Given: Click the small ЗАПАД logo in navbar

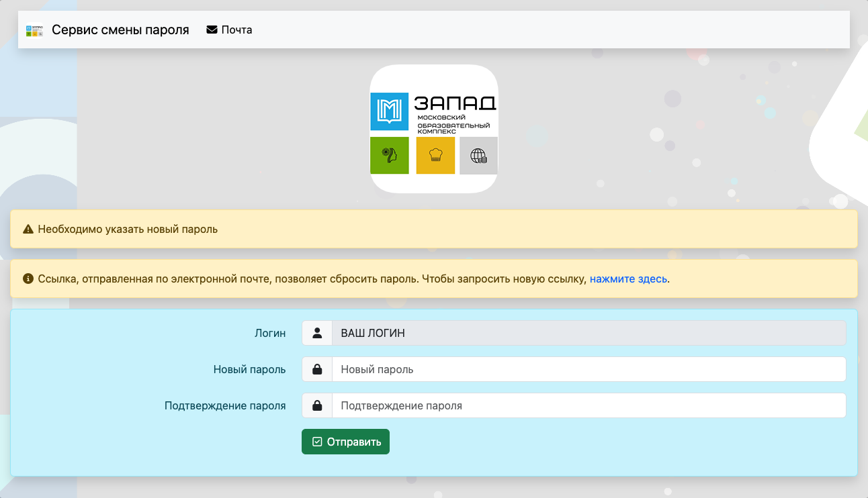Looking at the screenshot, I should (34, 30).
